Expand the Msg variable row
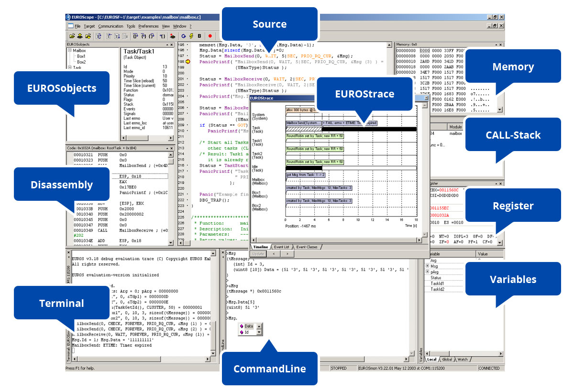574x392 pixels. [427, 266]
